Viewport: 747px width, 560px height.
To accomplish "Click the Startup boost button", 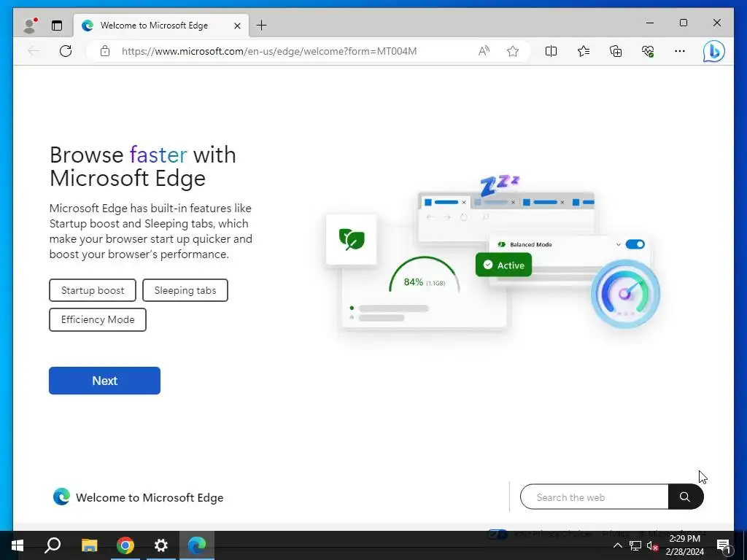I will point(93,290).
